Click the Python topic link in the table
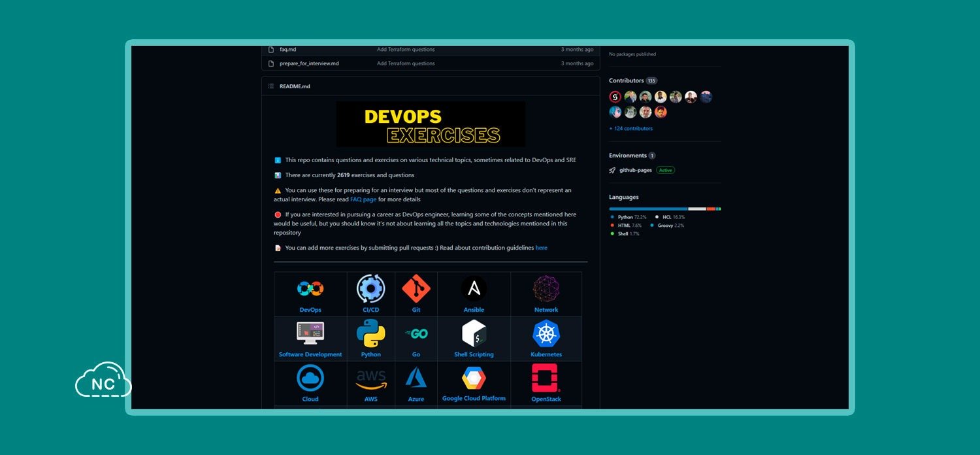 click(370, 354)
